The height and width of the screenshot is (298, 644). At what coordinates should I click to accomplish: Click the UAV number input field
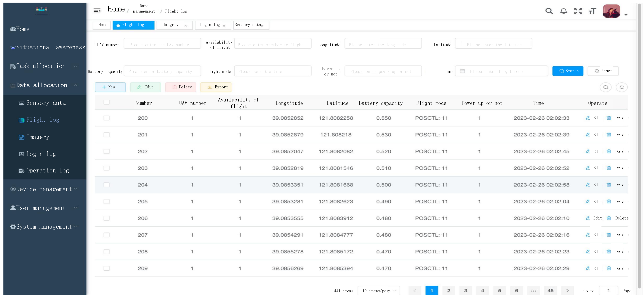pos(162,43)
